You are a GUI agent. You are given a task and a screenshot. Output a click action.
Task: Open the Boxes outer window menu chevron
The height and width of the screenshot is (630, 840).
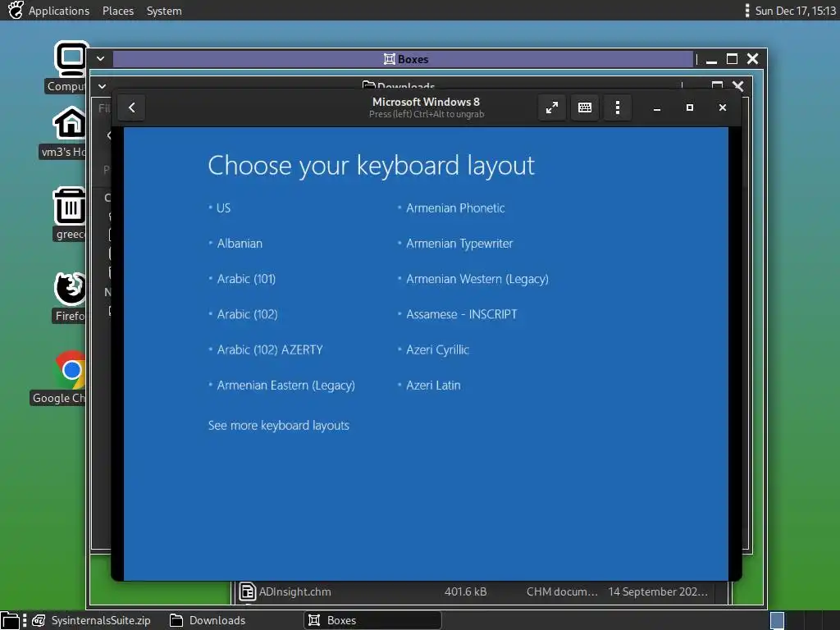pos(100,59)
